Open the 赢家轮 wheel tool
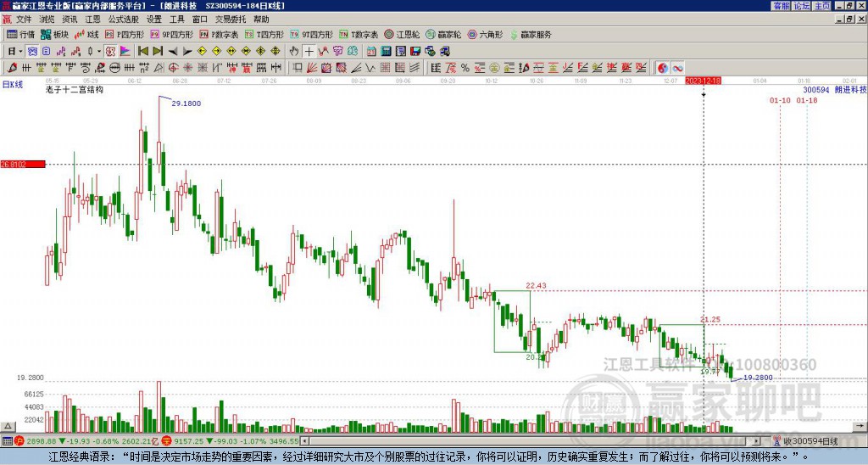868x465 pixels. [x=443, y=34]
